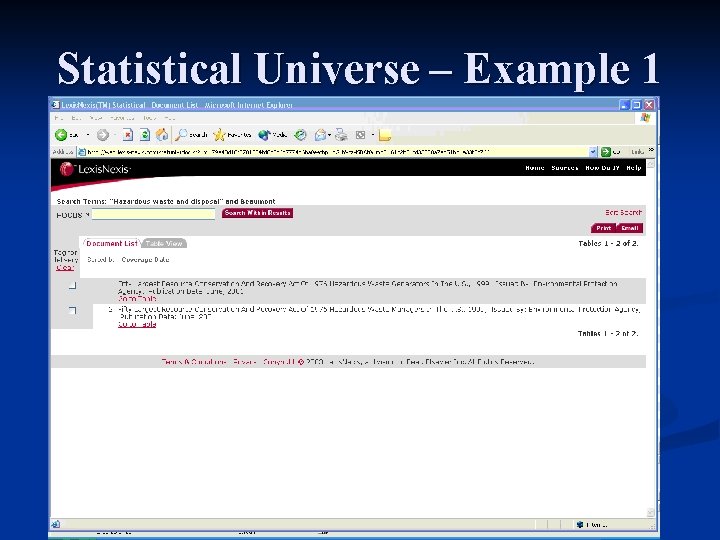Viewport: 720px width, 540px height.
Task: Click the square icon right of the printer icon
Action: tap(360, 135)
